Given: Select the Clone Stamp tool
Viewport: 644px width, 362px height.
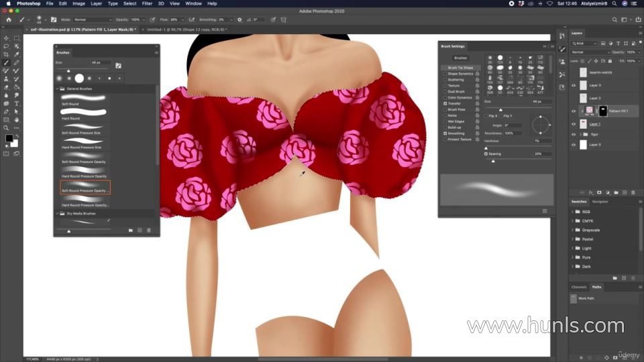Looking at the screenshot, I should coord(6,79).
